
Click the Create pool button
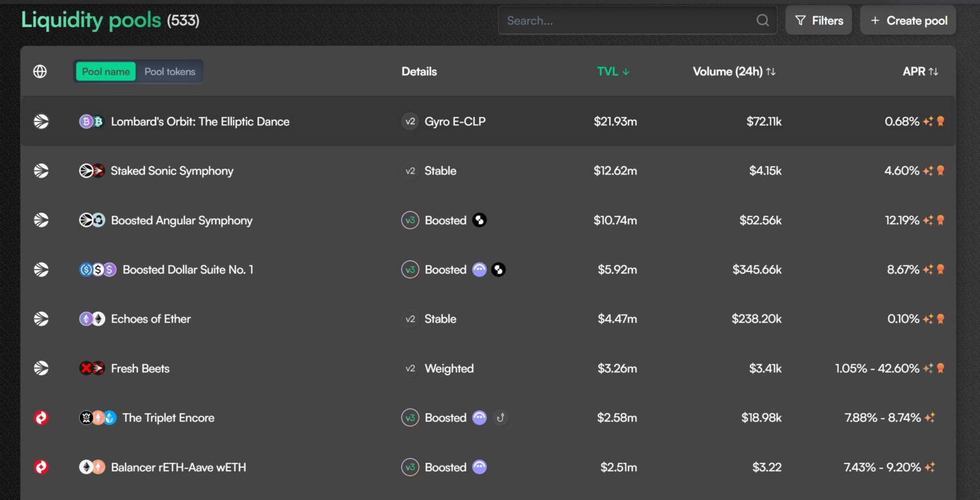[908, 20]
